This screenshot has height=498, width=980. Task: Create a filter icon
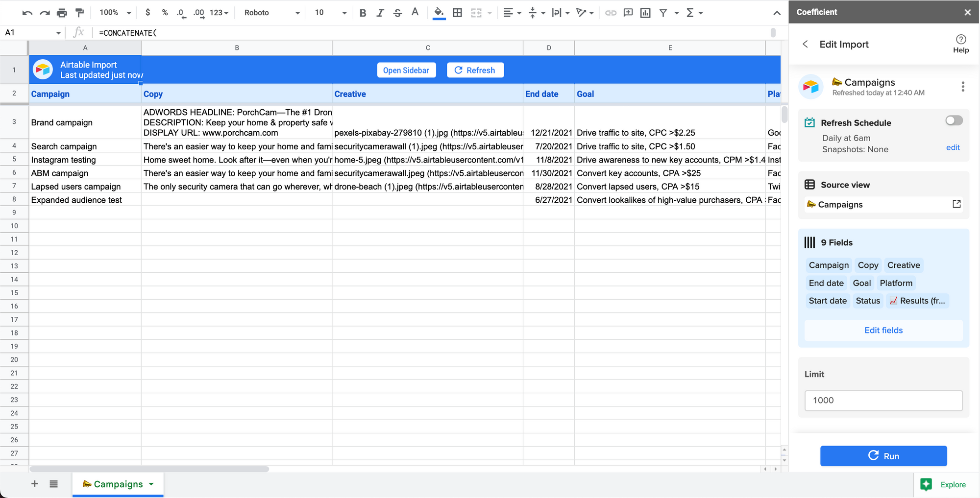[x=663, y=13]
